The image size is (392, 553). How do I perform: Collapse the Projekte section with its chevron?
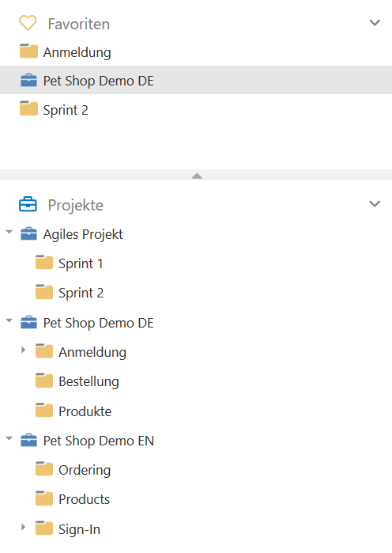(x=375, y=204)
